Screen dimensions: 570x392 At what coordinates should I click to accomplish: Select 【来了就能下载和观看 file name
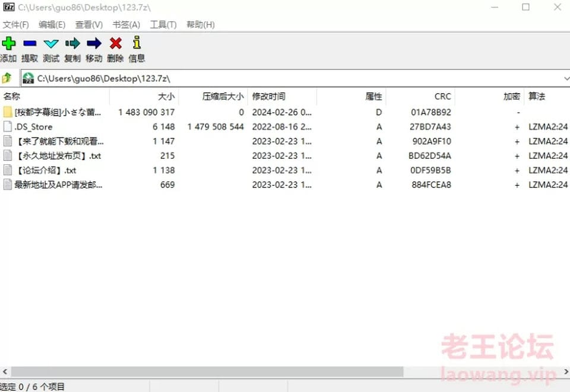pyautogui.click(x=59, y=141)
